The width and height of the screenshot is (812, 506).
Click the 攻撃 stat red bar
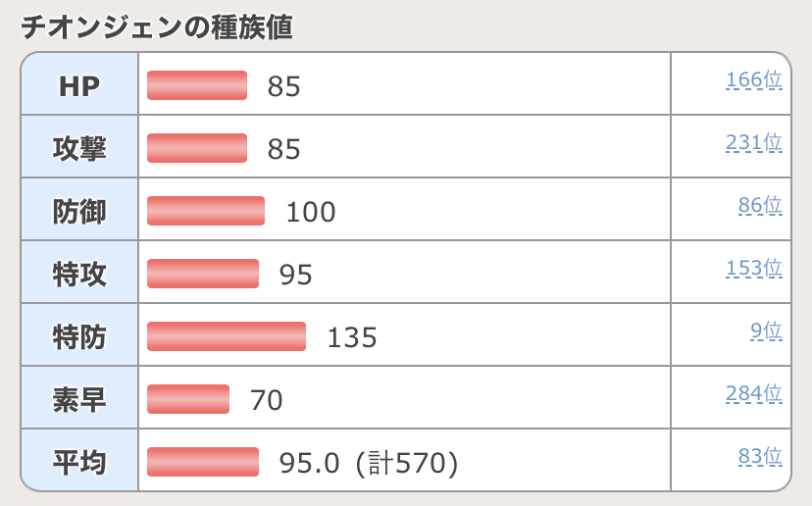(197, 148)
